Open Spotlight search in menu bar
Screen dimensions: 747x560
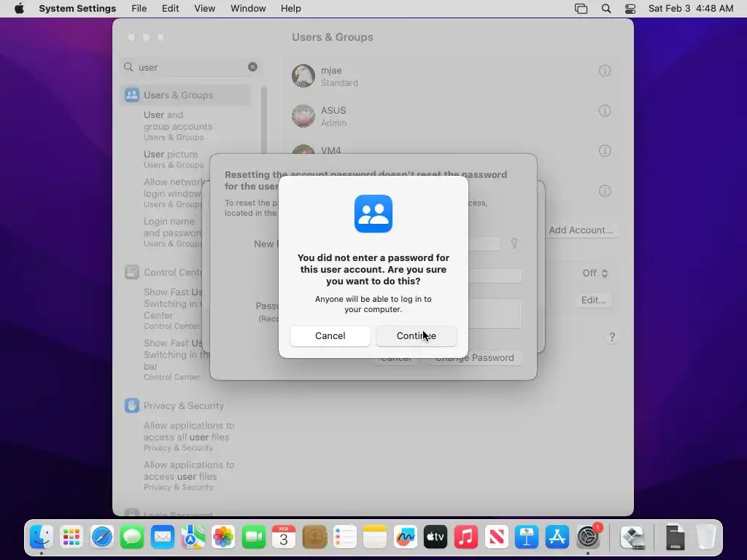coord(606,9)
